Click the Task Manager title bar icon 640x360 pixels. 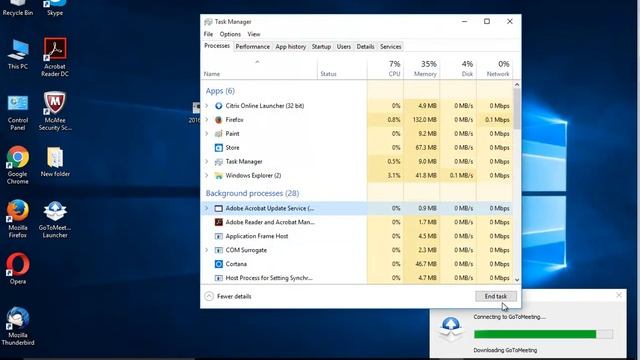(208, 22)
